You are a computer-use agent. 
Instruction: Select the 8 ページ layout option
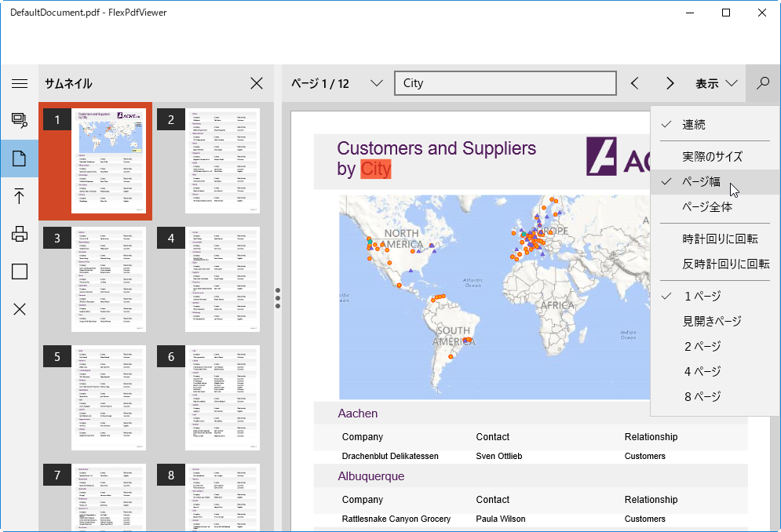(x=715, y=396)
